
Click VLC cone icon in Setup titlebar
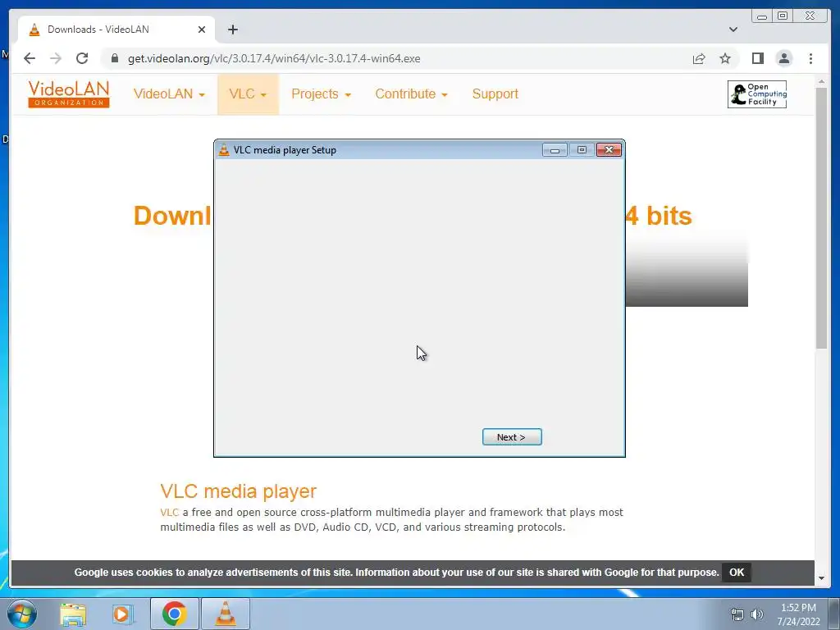point(224,150)
